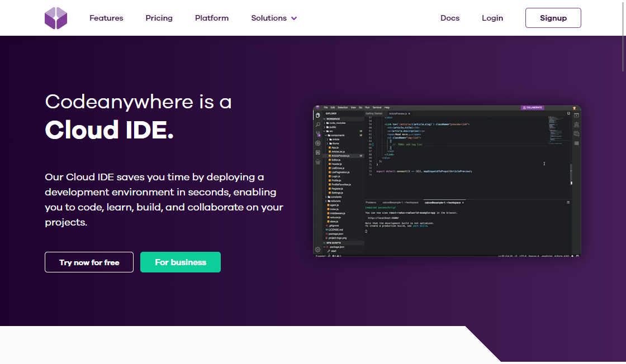Image resolution: width=626 pixels, height=364 pixels.
Task: Expand the constants folder in IDE preview
Action: (x=333, y=197)
